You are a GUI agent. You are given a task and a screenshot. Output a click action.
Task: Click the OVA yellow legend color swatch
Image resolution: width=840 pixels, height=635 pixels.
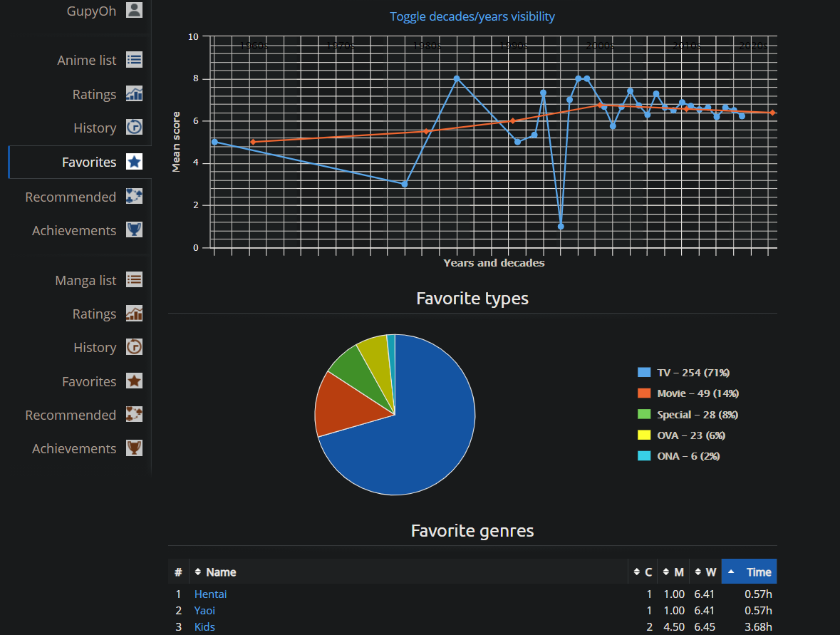coord(644,435)
